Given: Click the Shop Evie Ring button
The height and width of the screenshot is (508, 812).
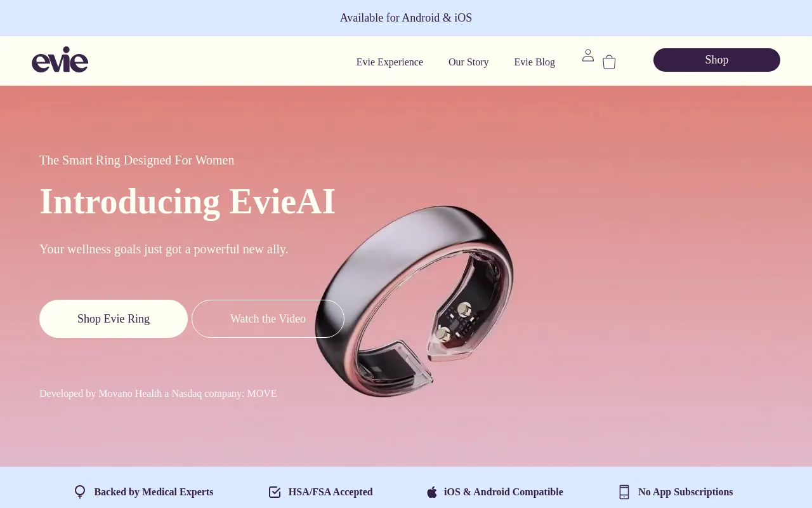Looking at the screenshot, I should (114, 319).
